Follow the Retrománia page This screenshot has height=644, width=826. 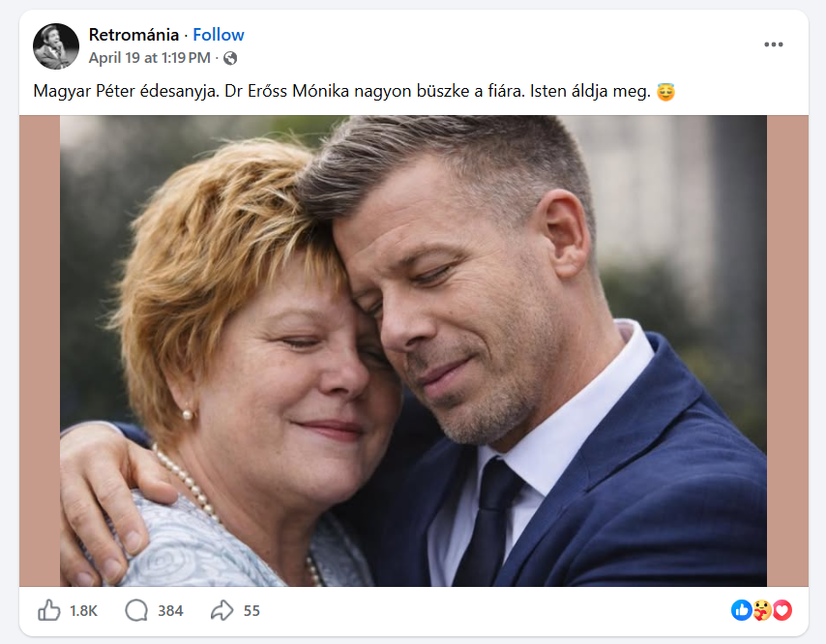(x=219, y=35)
